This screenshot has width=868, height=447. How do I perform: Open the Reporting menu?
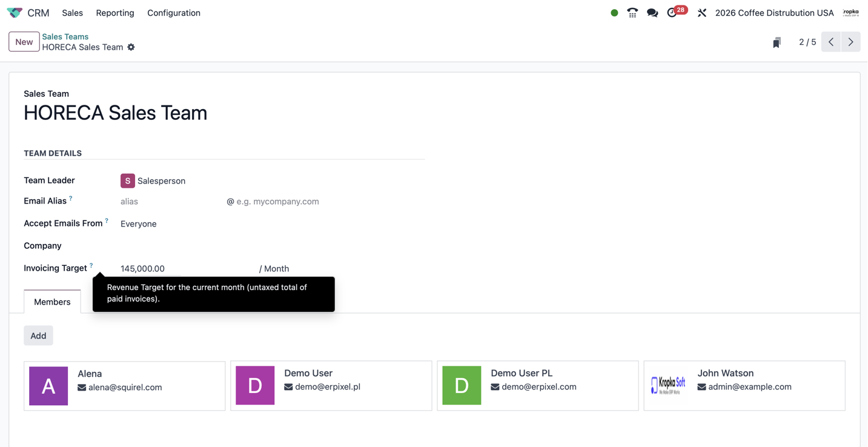(x=115, y=13)
